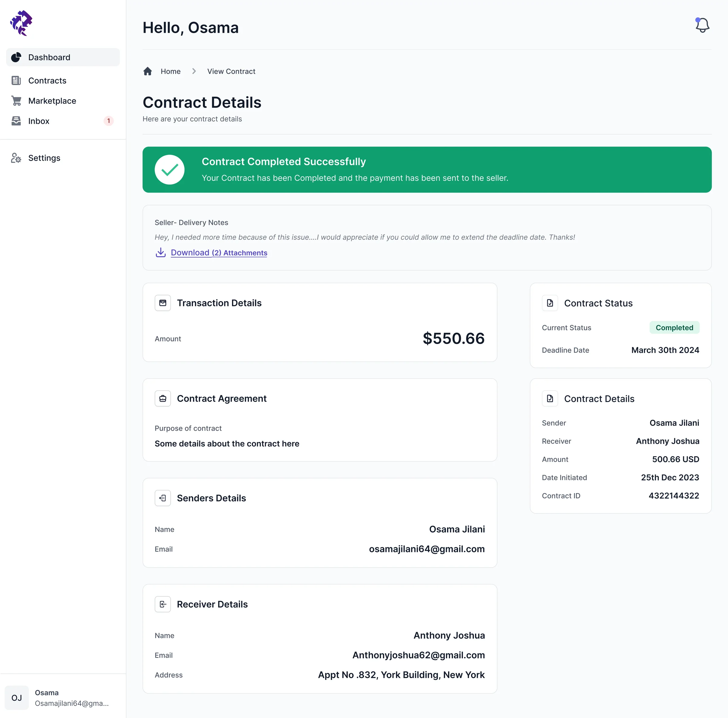Click the receiver address Appt No .832
Screen dimensions: 728x718
[x=401, y=675]
